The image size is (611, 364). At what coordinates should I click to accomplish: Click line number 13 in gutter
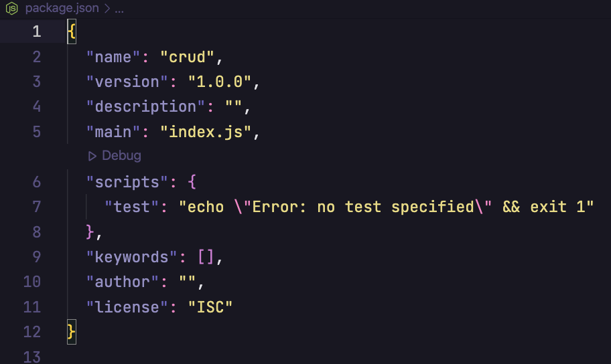(32, 357)
